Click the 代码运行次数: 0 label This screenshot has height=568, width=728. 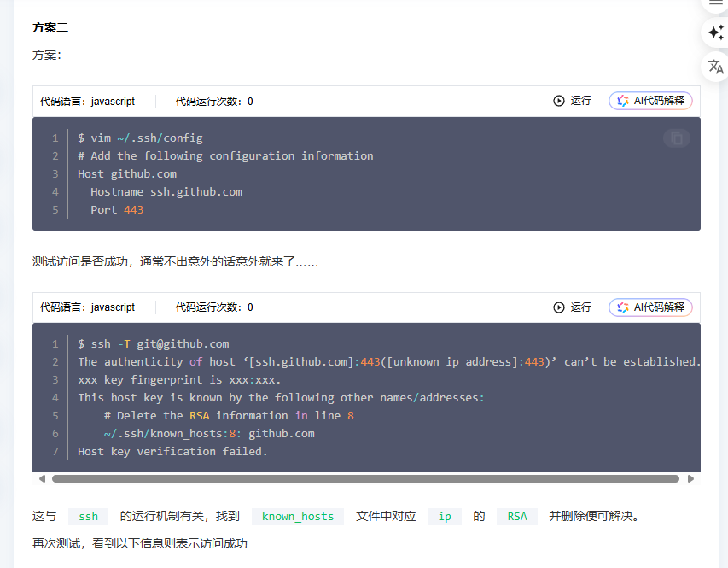pos(216,101)
